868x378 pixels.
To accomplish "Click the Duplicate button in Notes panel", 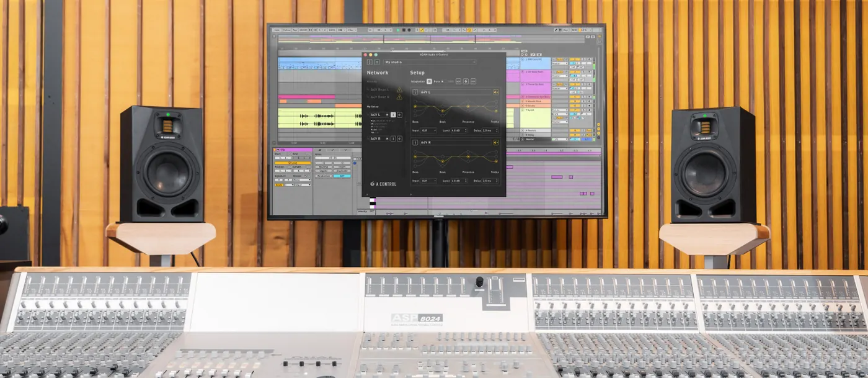I will tap(342, 171).
